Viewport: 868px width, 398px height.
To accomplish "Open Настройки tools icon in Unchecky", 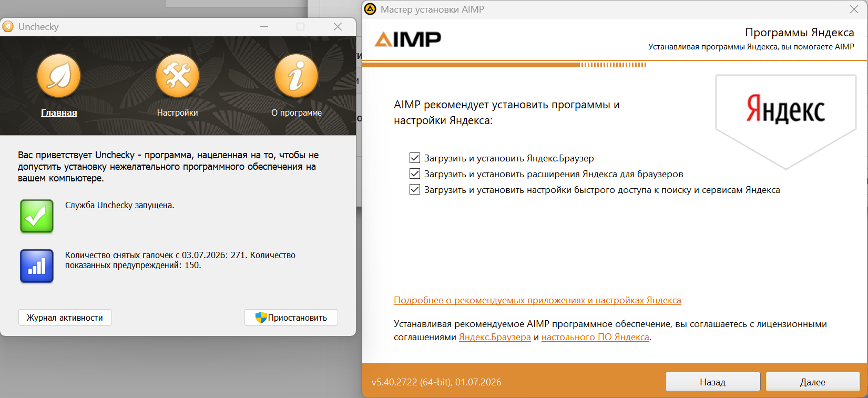I will click(178, 76).
